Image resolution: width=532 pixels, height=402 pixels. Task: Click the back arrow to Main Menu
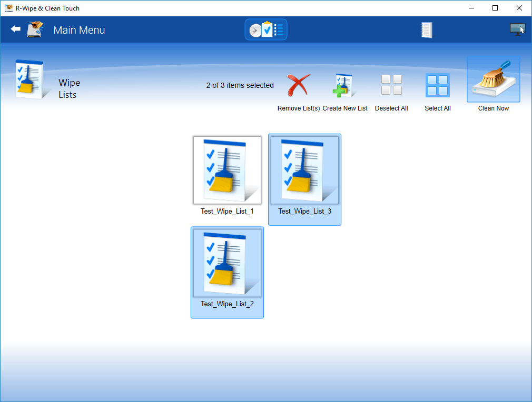(x=16, y=29)
